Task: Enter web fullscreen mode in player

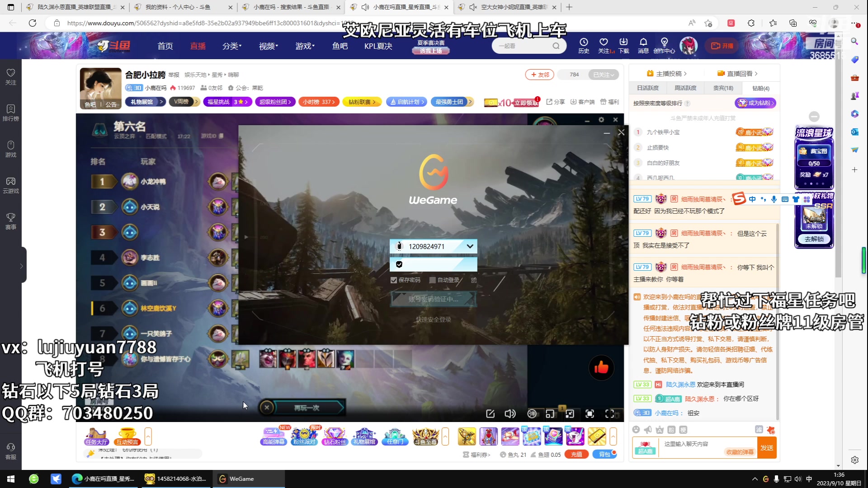Action: coord(590,413)
